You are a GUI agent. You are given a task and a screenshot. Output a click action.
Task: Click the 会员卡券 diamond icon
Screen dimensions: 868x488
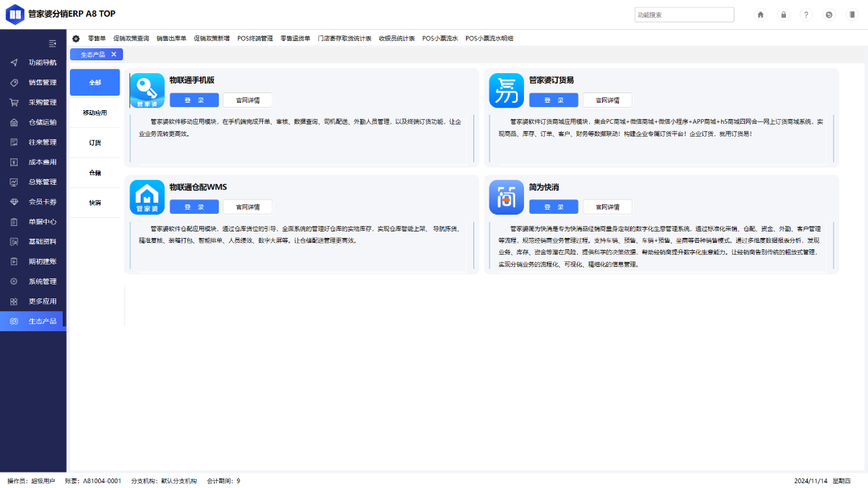(x=14, y=202)
